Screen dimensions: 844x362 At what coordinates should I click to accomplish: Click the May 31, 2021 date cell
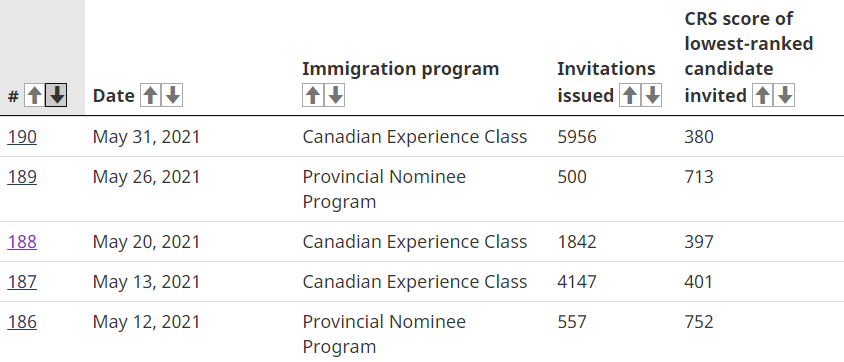tap(146, 137)
